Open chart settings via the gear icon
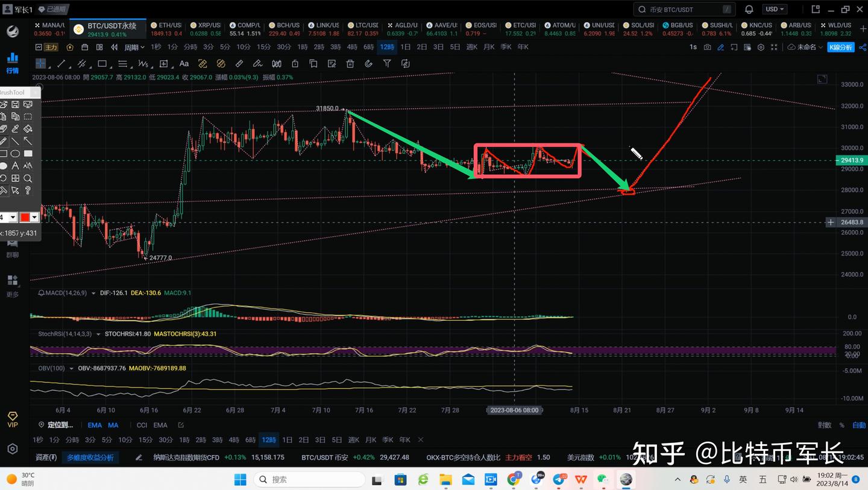Image resolution: width=868 pixels, height=490 pixels. point(761,47)
